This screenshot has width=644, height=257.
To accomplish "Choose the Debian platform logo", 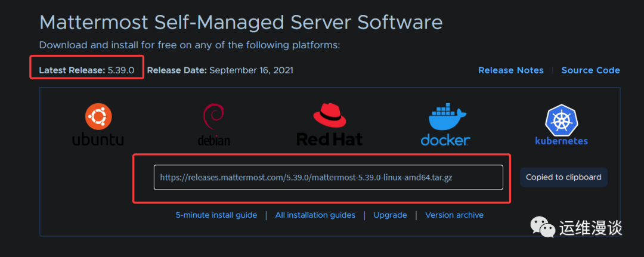I will pyautogui.click(x=213, y=125).
